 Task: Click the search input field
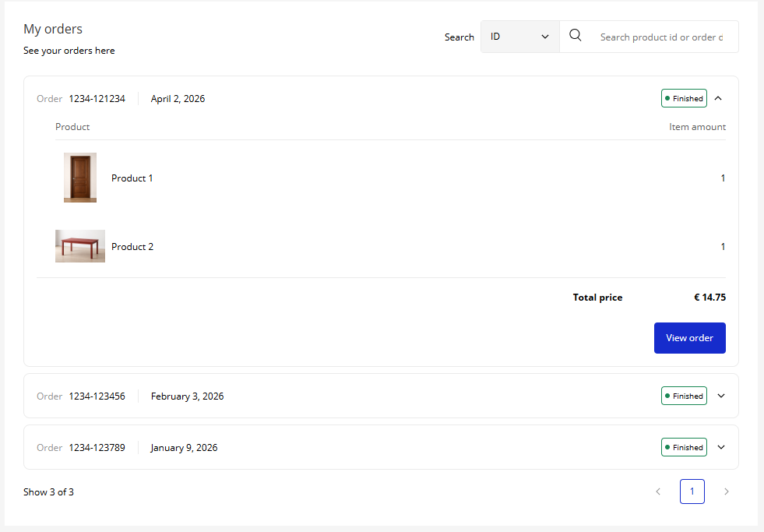pyautogui.click(x=662, y=36)
